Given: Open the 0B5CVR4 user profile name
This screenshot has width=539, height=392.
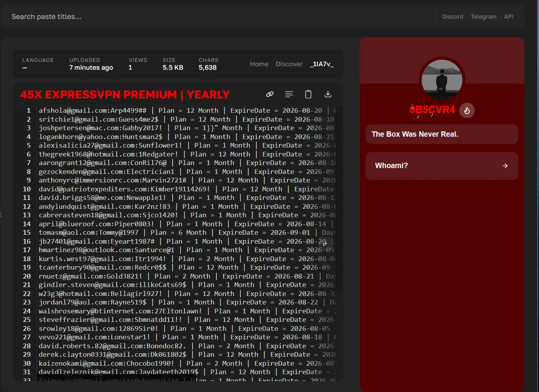Looking at the screenshot, I should 433,110.
